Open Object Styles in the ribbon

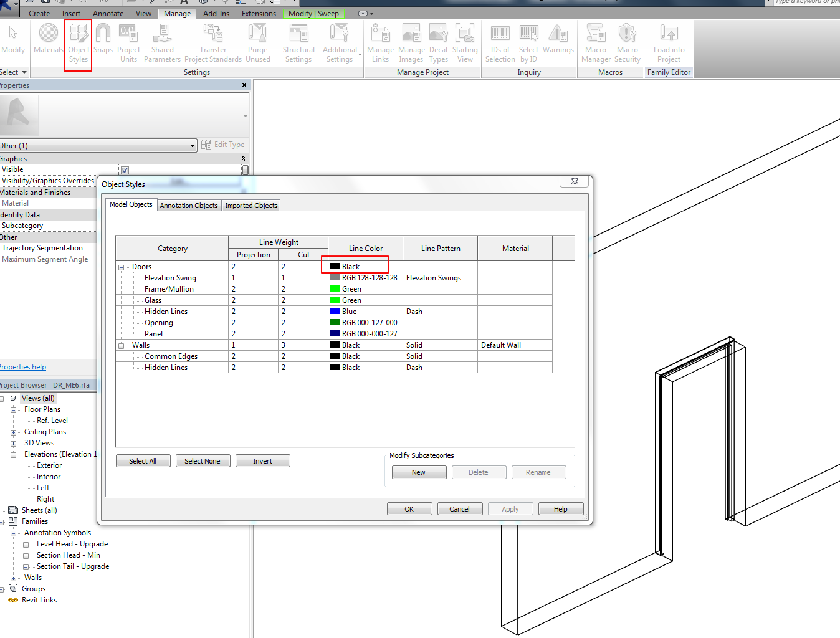pyautogui.click(x=79, y=42)
